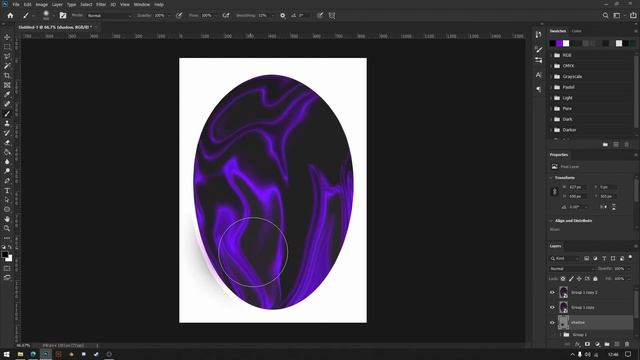Hide the shadow layer
The image size is (640, 360).
point(552,322)
